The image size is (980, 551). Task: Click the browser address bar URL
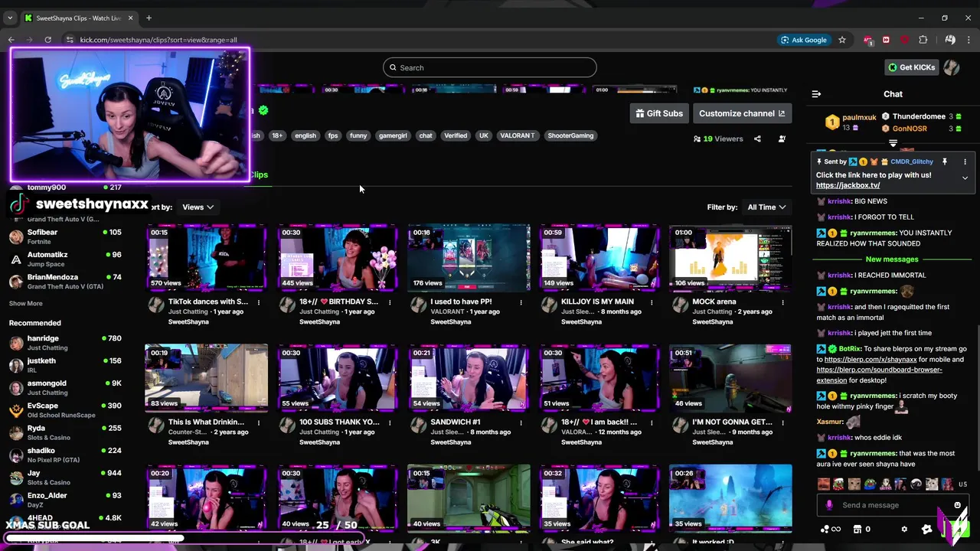tap(158, 40)
